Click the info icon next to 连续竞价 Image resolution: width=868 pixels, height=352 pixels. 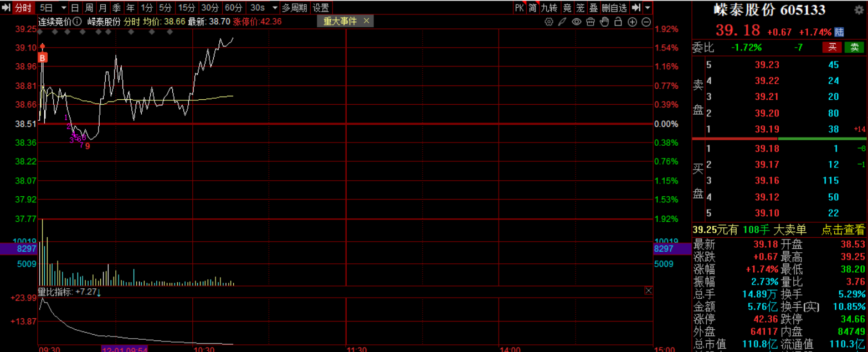pyautogui.click(x=77, y=22)
